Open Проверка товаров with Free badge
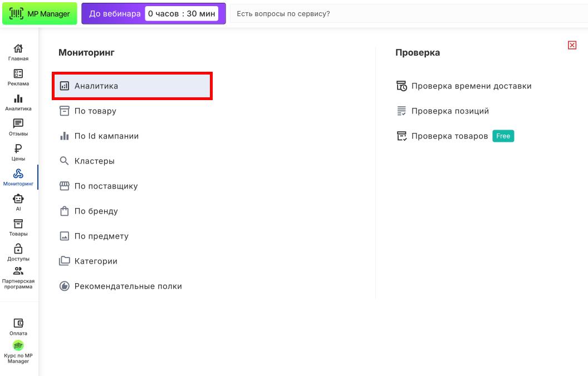Image resolution: width=588 pixels, height=376 pixels. tap(449, 136)
